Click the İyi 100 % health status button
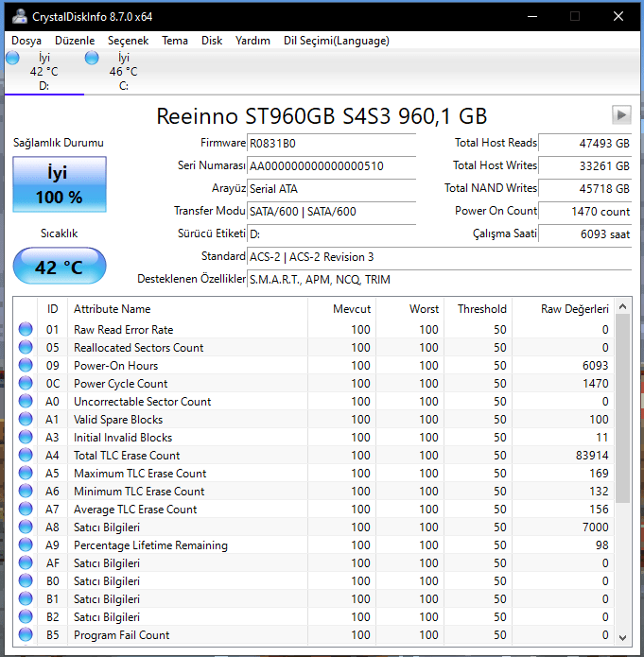 59,184
